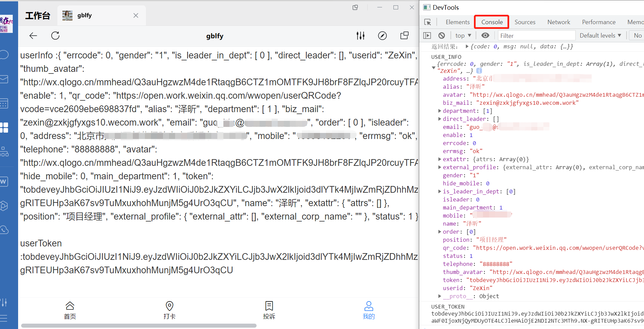Expand the 返回结果 object
The height and width of the screenshot is (329, 644).
[x=467, y=47]
